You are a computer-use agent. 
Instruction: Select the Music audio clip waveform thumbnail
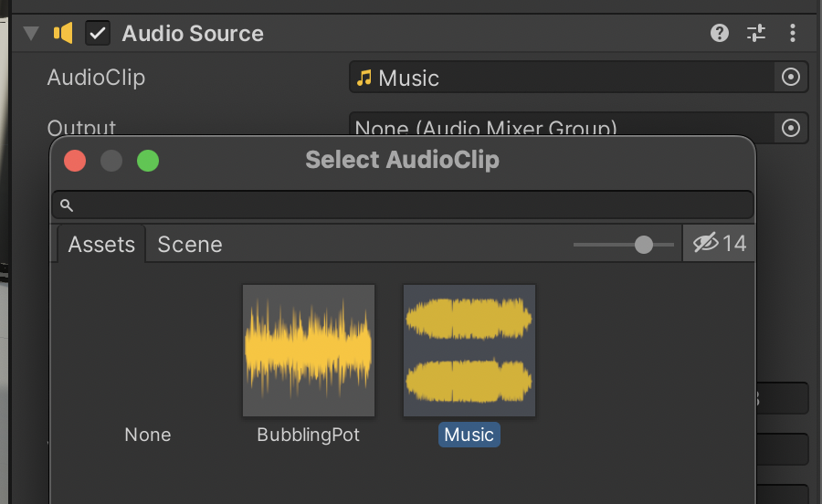pos(469,351)
